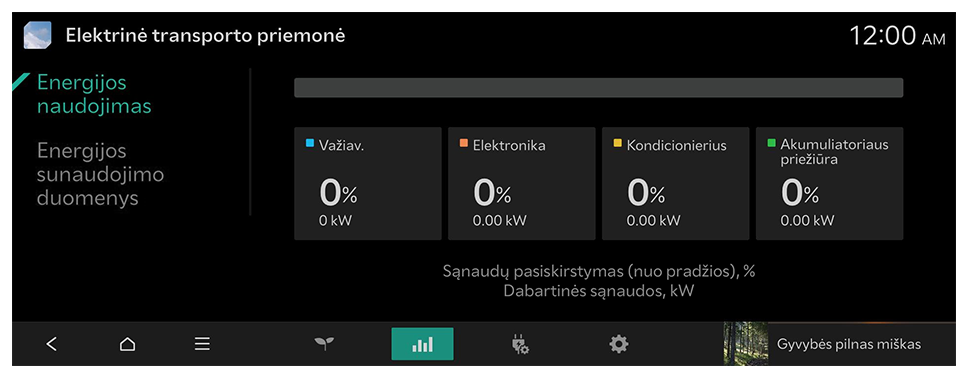The height and width of the screenshot is (378, 968).
Task: Tap the Važiav. energy card
Action: (367, 183)
